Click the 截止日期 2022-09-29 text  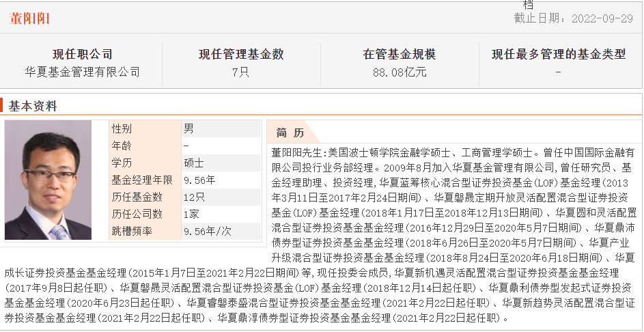click(x=574, y=18)
